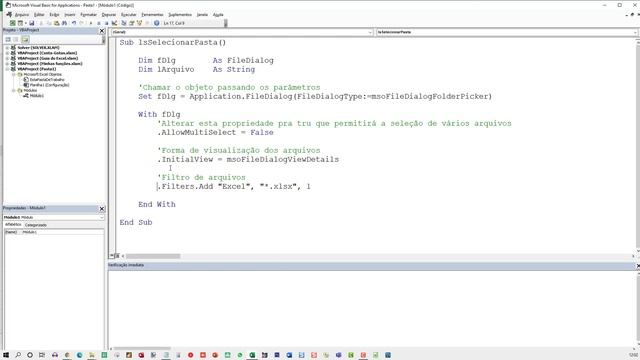Collapse the VBAProject (Pasta1) node
This screenshot has height=360, width=640.
click(x=7, y=69)
